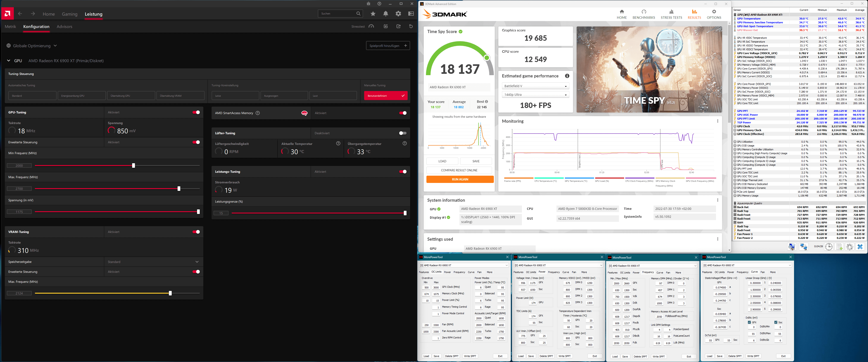Open 3DMark BENCHMARKS icon
Image resolution: width=868 pixels, height=362 pixels.
(644, 12)
